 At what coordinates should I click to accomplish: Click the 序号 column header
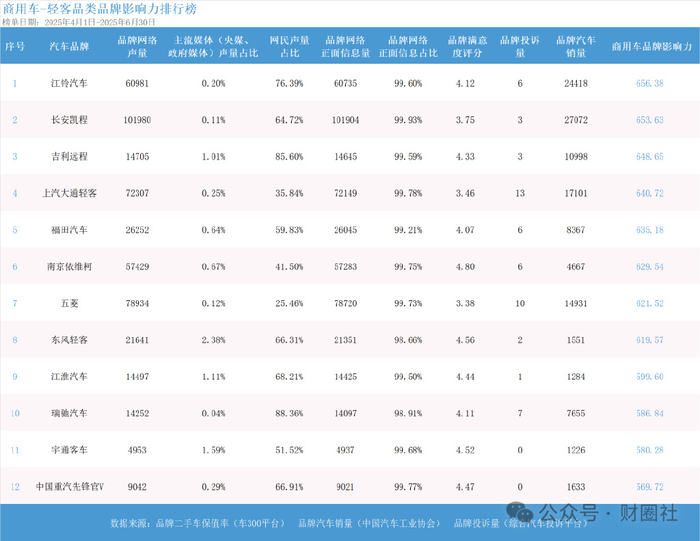[x=15, y=46]
